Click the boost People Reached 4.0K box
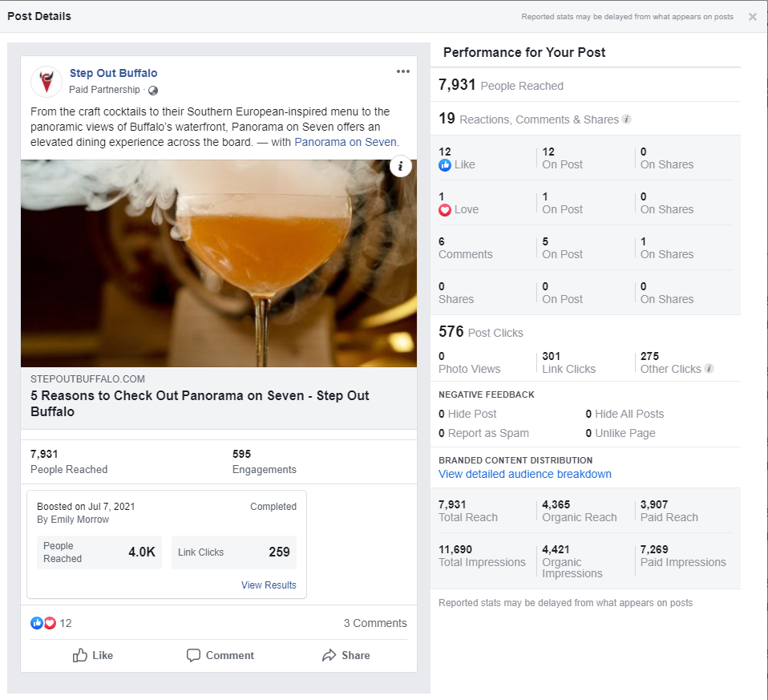This screenshot has width=768, height=700. 99,552
